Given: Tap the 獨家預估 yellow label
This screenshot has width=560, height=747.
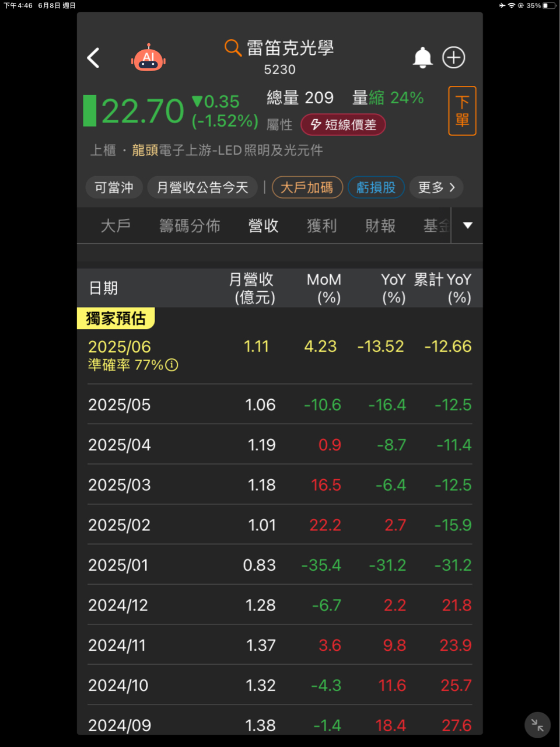Looking at the screenshot, I should pyautogui.click(x=116, y=319).
